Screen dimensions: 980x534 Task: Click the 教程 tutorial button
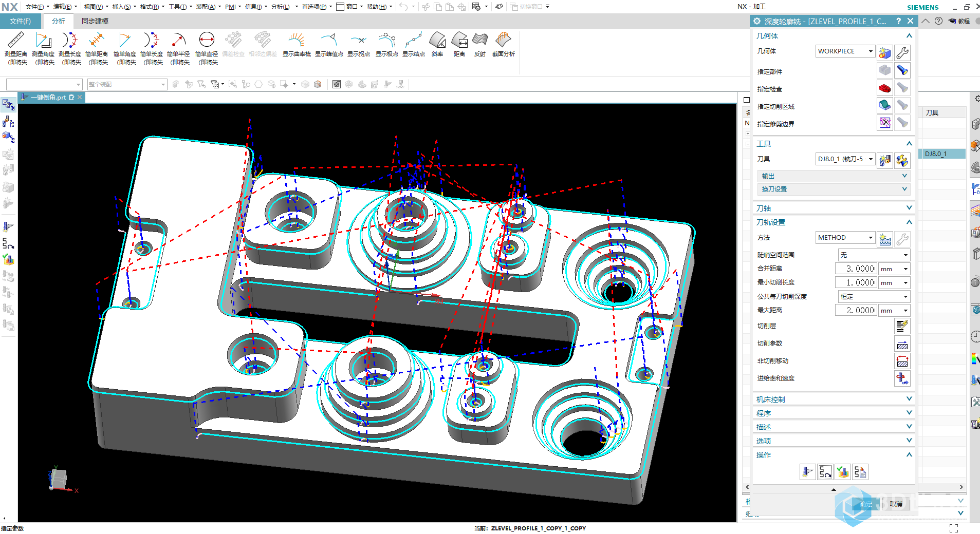click(x=959, y=21)
